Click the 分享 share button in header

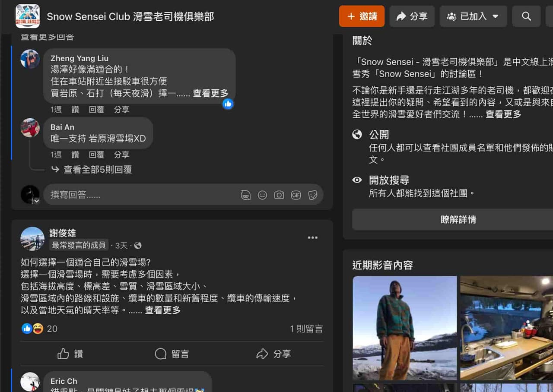point(412,16)
